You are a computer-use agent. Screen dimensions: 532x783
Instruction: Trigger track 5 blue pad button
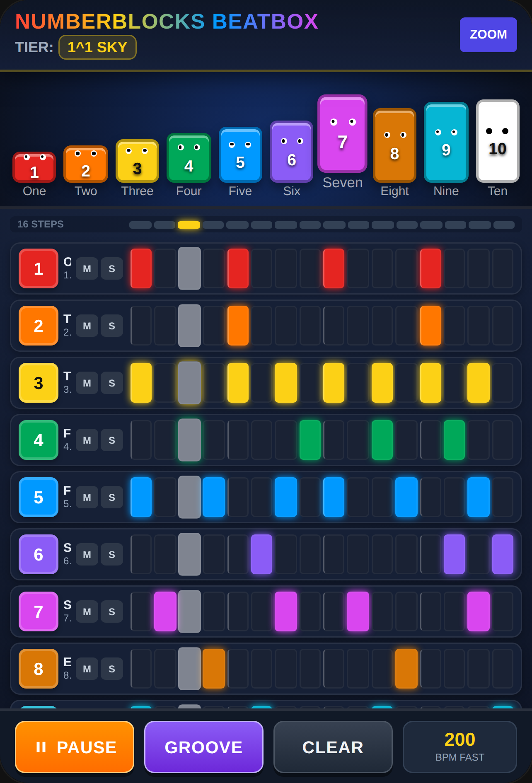click(39, 497)
